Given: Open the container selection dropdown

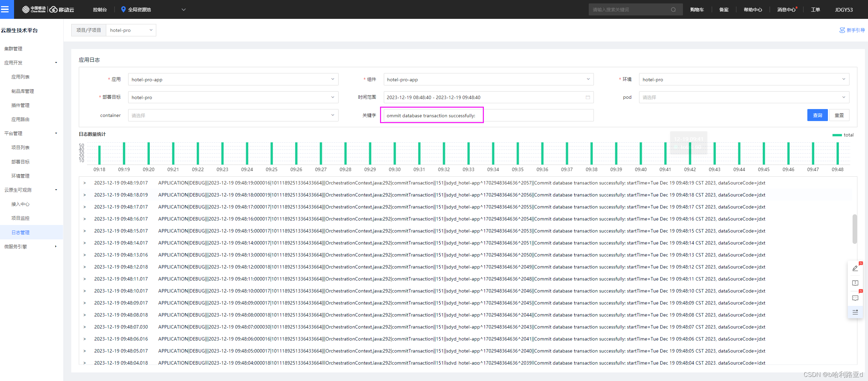Looking at the screenshot, I should click(233, 116).
